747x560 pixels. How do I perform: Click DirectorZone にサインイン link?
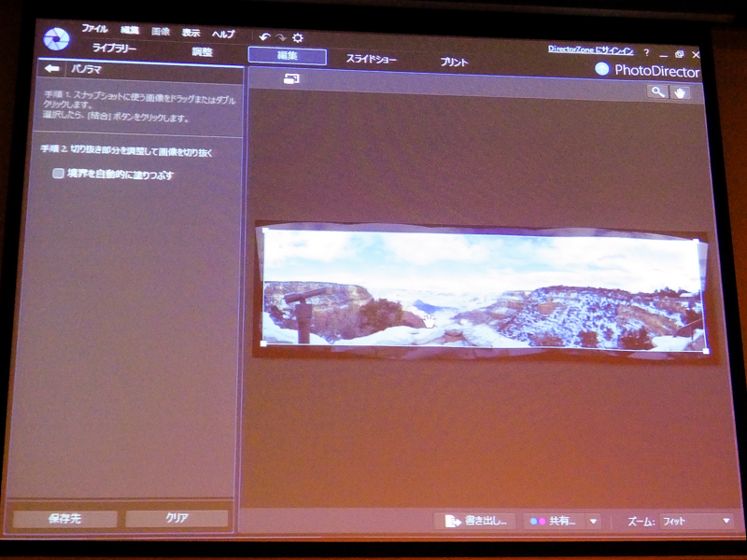click(x=591, y=49)
